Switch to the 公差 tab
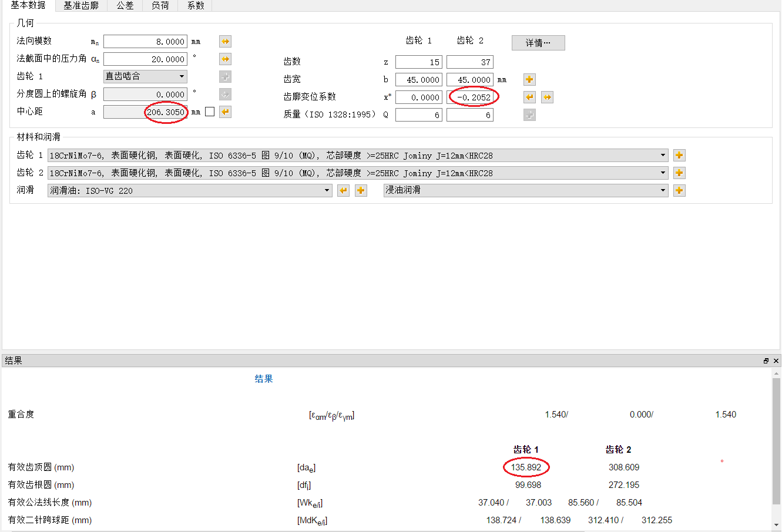Screen dimensions: 782x532 point(125,5)
